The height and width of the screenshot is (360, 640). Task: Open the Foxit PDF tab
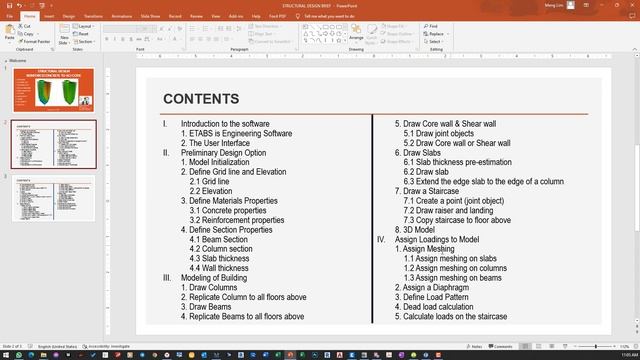coord(277,16)
